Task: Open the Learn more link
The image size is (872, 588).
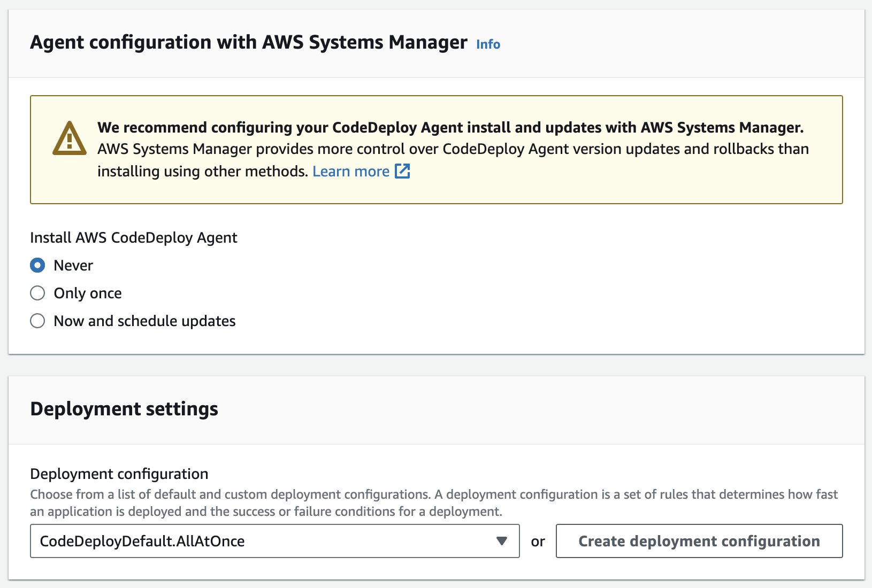Action: click(351, 172)
